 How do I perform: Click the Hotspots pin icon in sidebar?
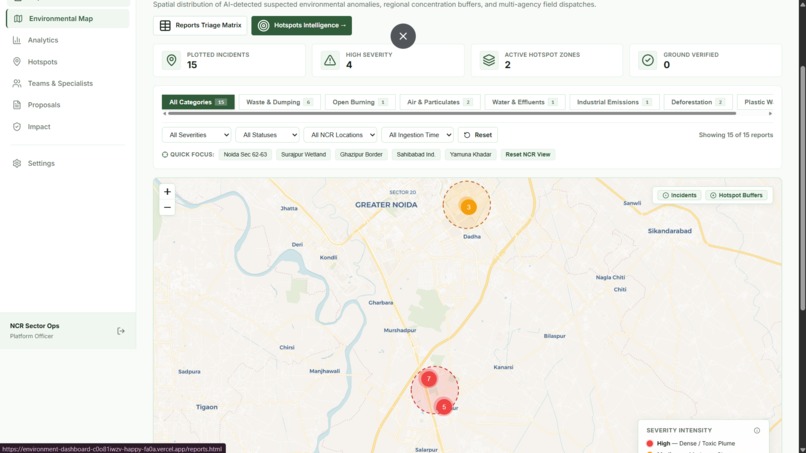tap(17, 62)
